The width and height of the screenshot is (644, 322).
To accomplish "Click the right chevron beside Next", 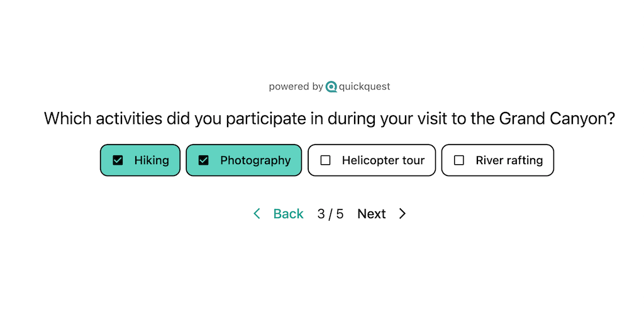I will 402,214.
